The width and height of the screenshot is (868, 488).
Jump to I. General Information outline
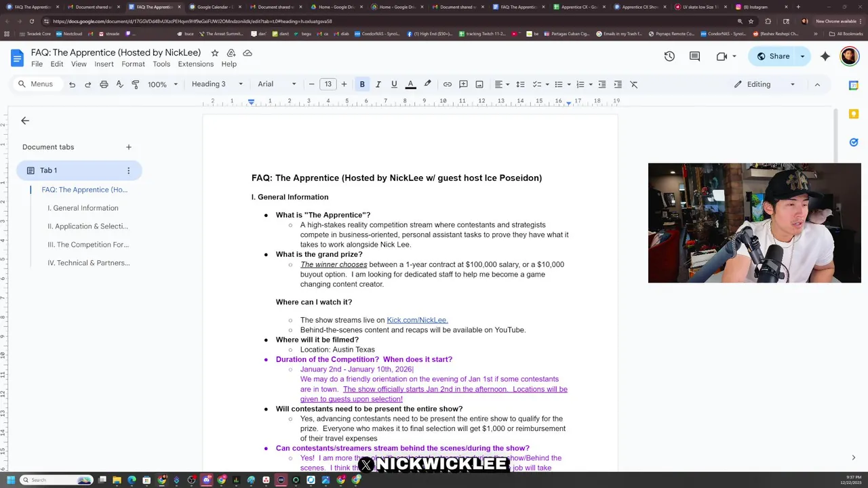click(x=83, y=208)
